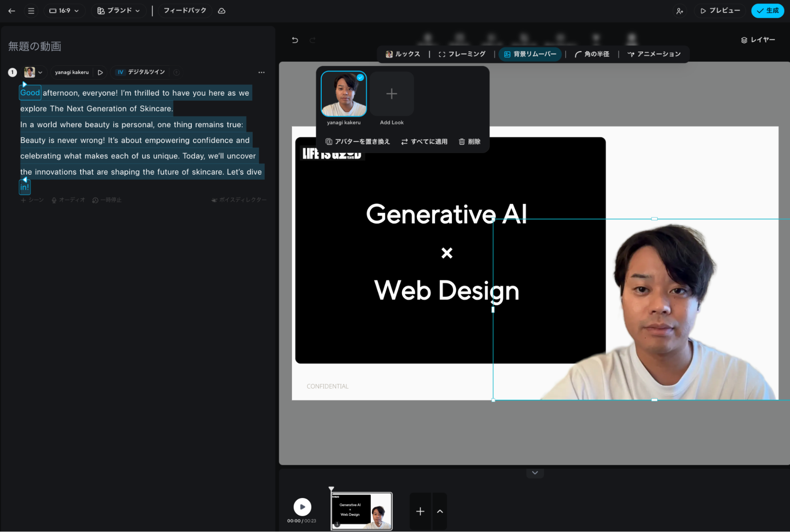Click the cloud save status icon
Screen dimensions: 790x532
coord(222,11)
